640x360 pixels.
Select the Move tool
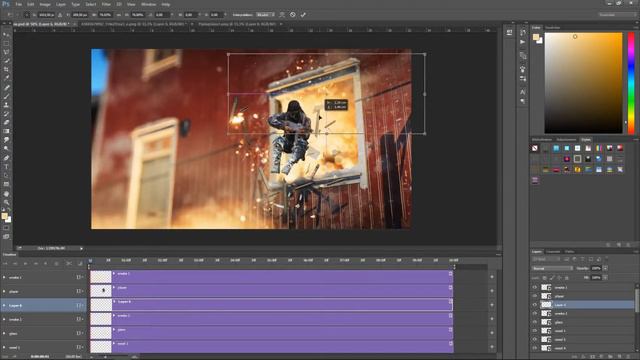6,35
